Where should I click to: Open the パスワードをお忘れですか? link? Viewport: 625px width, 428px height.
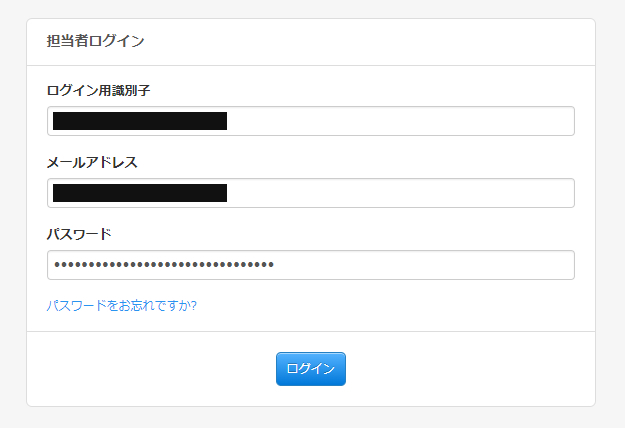(x=121, y=305)
